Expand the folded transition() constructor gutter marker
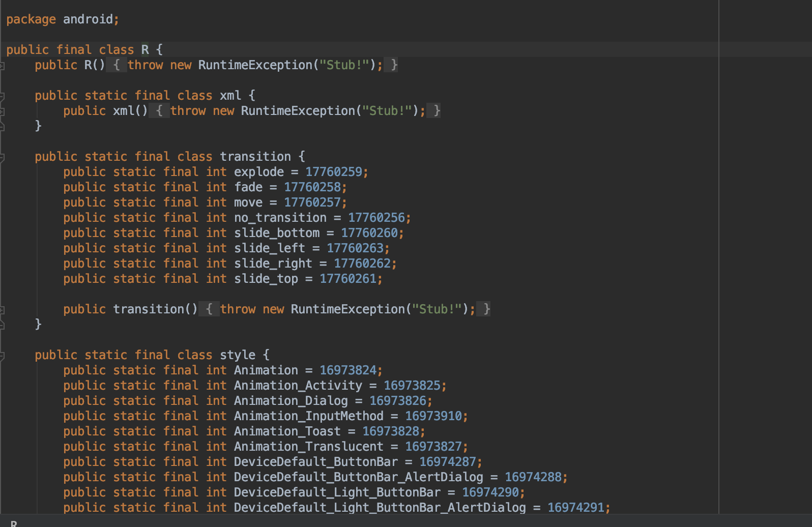812x527 pixels. click(x=2, y=310)
